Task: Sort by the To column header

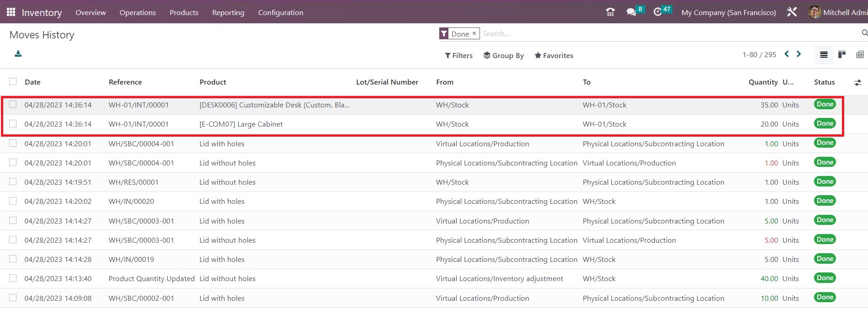Action: tap(587, 82)
